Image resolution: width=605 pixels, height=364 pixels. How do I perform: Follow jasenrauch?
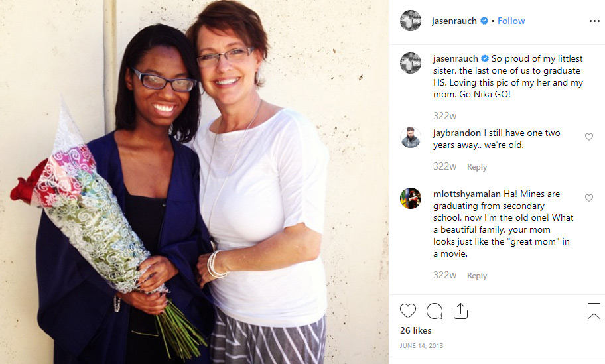point(511,21)
